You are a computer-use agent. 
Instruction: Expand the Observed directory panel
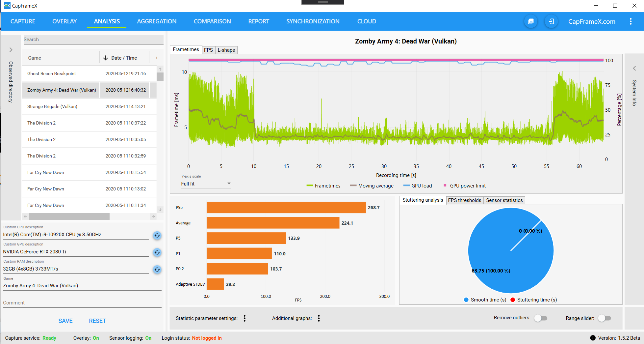tap(11, 50)
